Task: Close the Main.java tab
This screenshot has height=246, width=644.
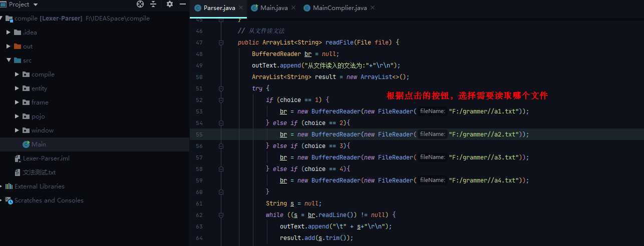Action: (293, 8)
